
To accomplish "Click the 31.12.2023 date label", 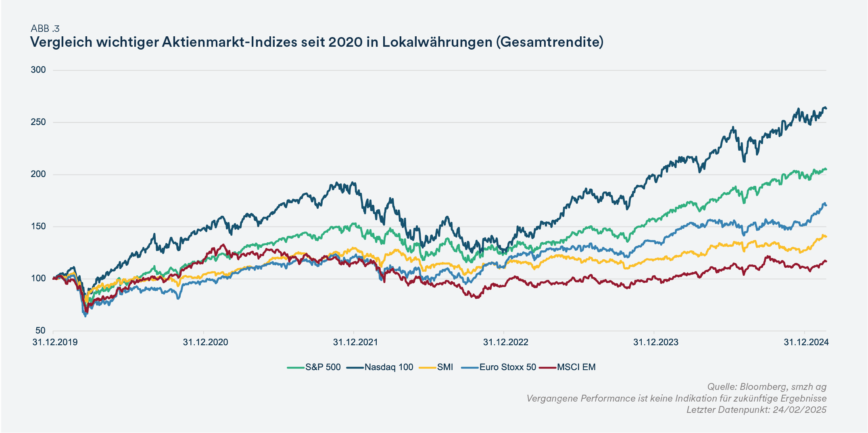I will pos(656,342).
